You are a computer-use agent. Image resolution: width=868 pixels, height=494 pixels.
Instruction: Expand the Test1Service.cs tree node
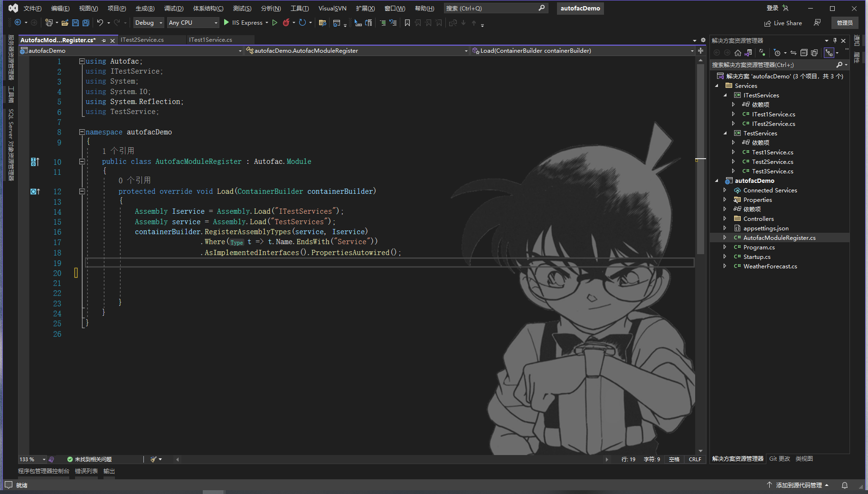tap(734, 152)
